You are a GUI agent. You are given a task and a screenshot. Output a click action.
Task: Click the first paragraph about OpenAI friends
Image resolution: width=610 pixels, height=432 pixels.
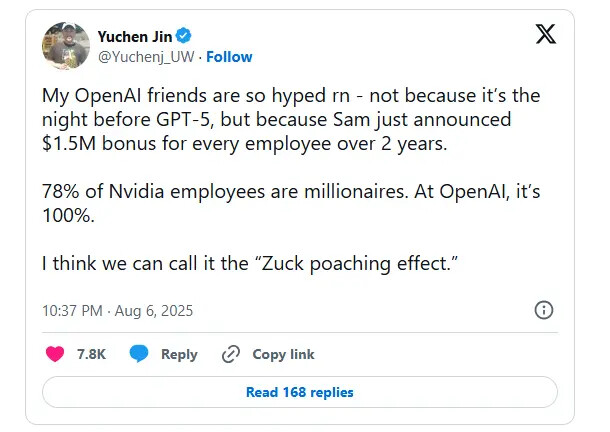(x=290, y=120)
